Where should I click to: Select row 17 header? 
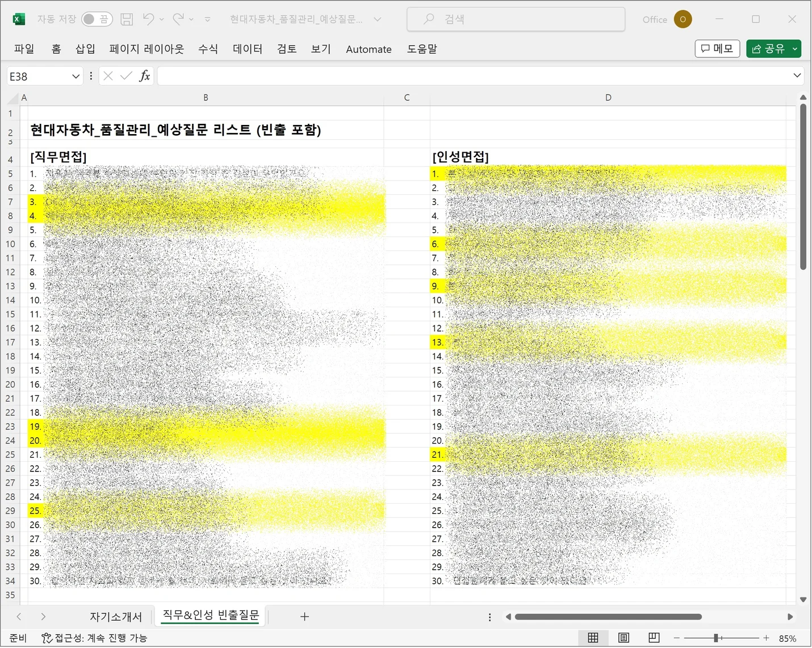click(10, 342)
